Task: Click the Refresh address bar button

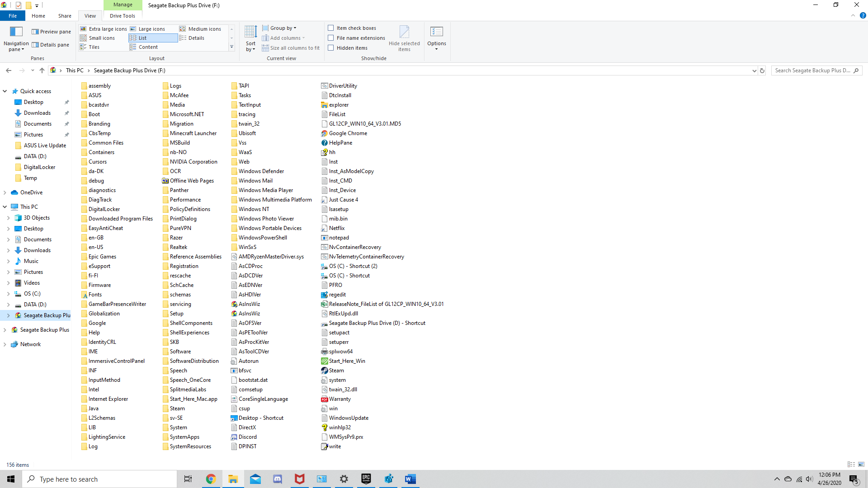Action: pos(762,70)
